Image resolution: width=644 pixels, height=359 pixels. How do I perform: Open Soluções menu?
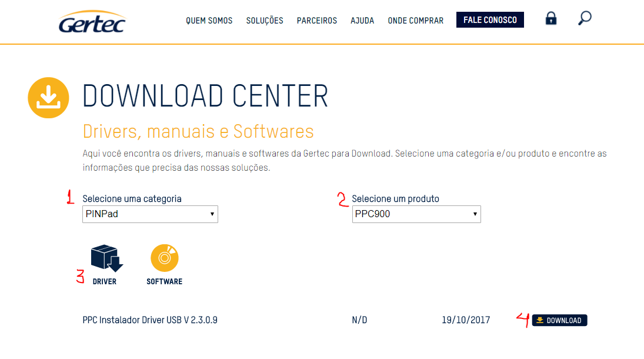pyautogui.click(x=265, y=21)
